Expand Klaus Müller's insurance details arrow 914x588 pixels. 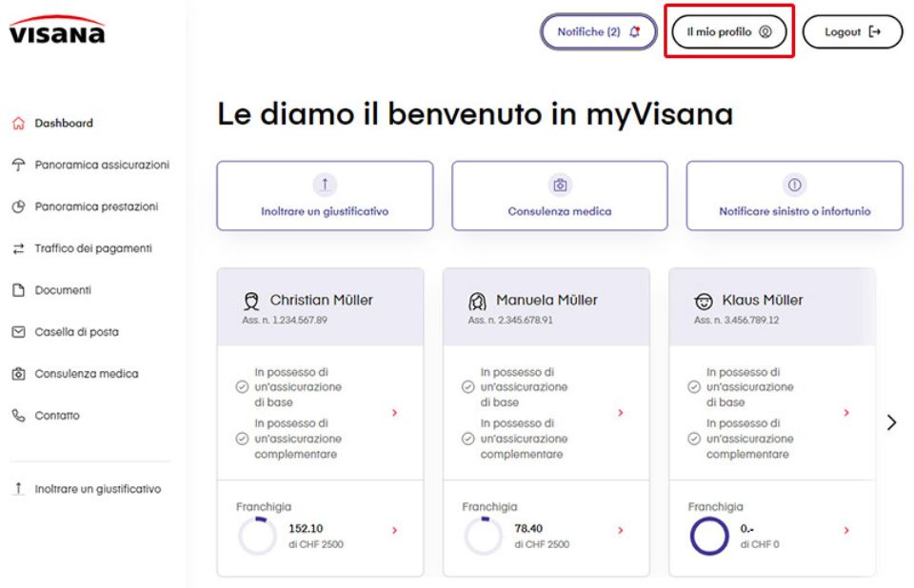[846, 413]
